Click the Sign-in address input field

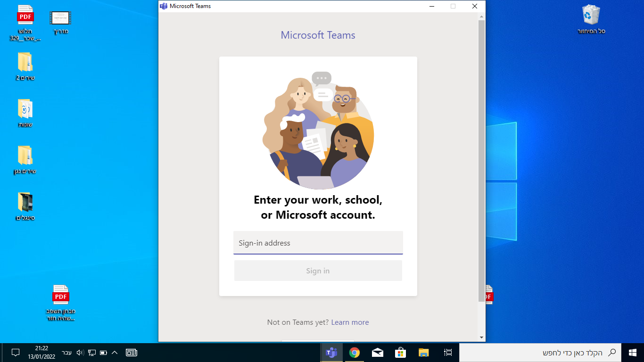pyautogui.click(x=318, y=243)
